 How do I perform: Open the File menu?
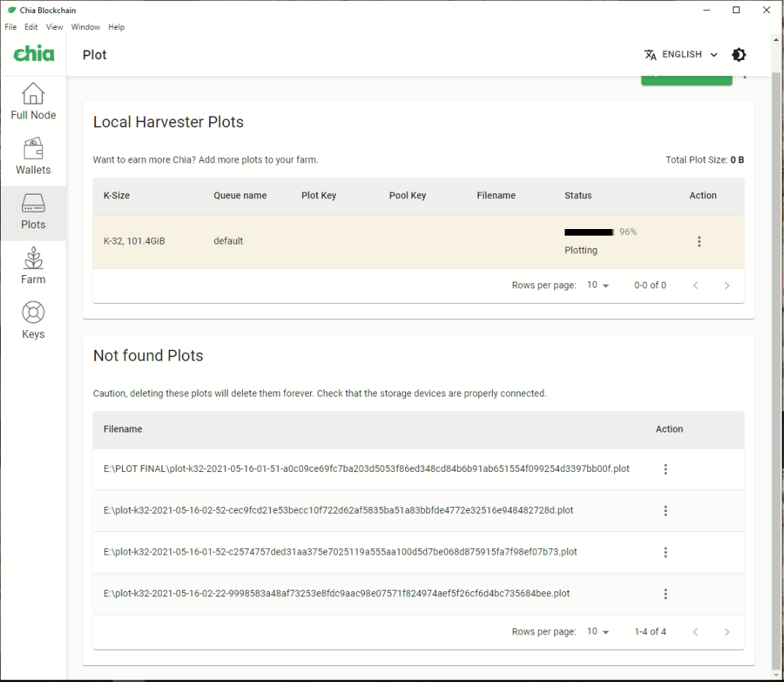coord(10,27)
